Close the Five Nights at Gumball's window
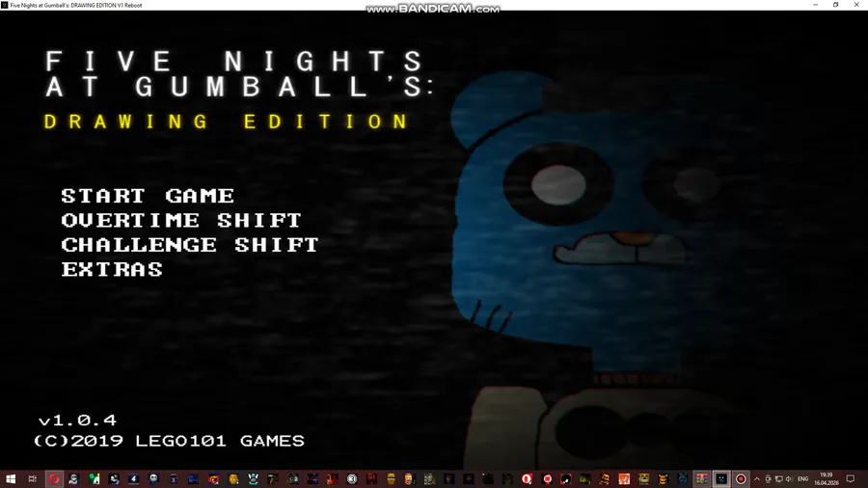Screen dimensions: 868x488 [856, 5]
